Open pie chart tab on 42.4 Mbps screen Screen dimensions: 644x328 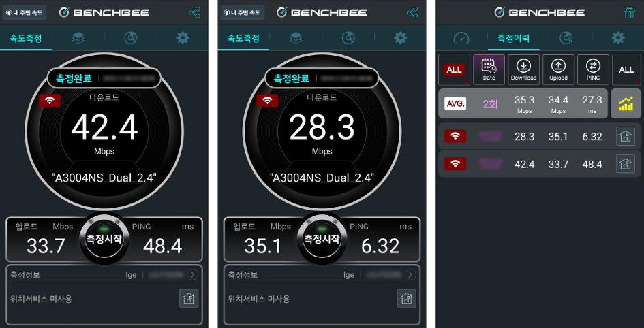click(x=131, y=38)
